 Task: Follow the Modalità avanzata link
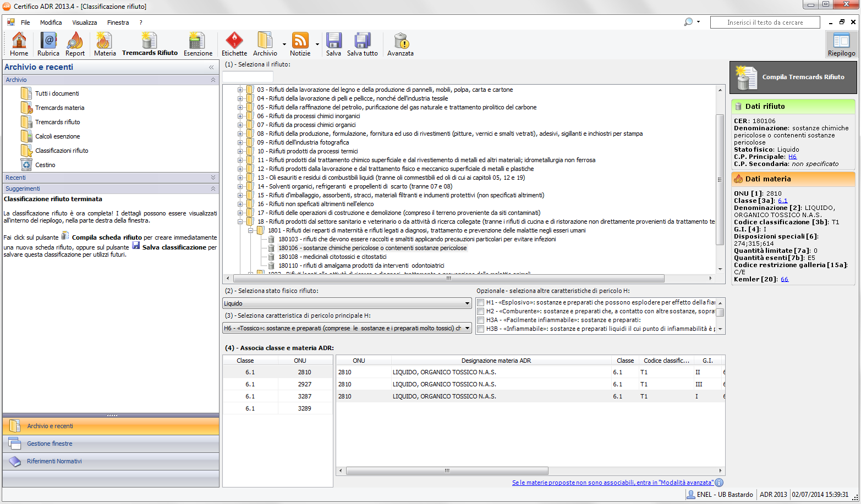tap(612, 483)
